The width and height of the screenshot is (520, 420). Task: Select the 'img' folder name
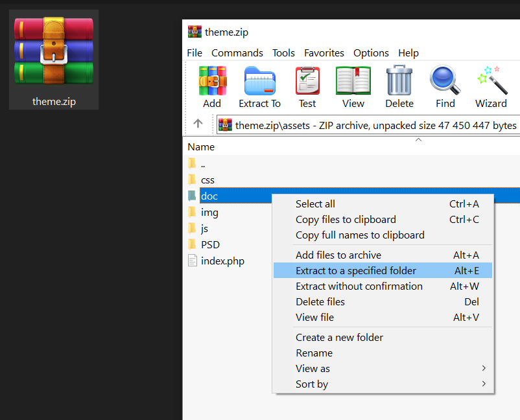pos(209,212)
